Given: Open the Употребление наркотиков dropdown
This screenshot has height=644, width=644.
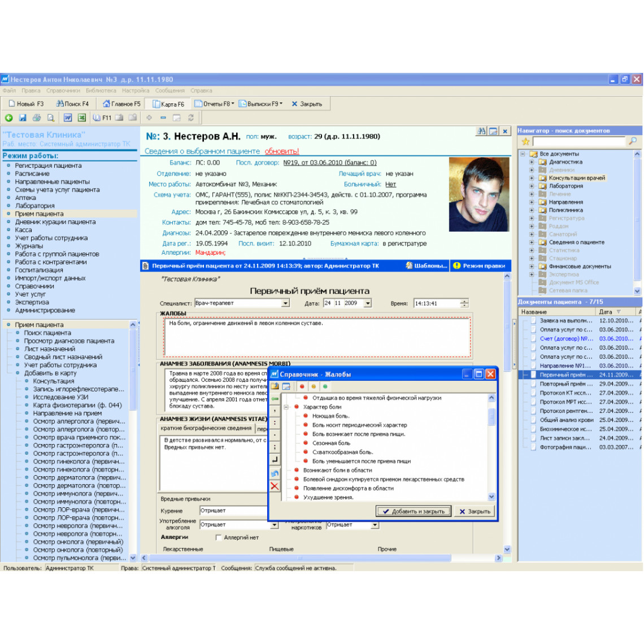Looking at the screenshot, I should click(375, 525).
